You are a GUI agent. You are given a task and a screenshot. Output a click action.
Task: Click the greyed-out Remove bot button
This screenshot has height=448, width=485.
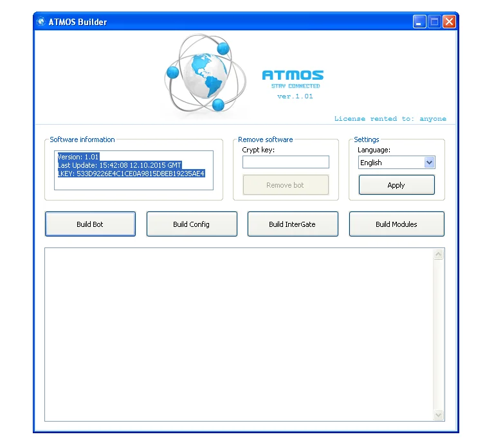(x=285, y=185)
